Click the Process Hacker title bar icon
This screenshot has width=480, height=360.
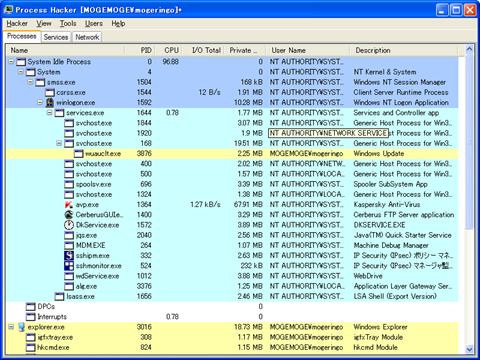coord(8,10)
